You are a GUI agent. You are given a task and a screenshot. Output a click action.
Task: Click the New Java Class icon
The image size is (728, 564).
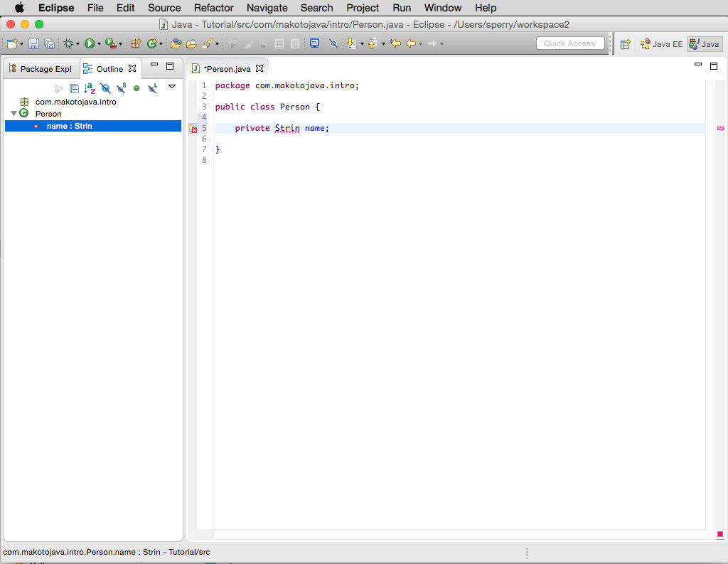152,43
